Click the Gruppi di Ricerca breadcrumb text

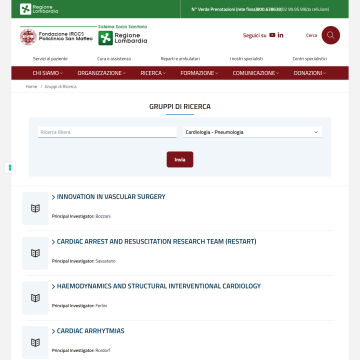[61, 86]
